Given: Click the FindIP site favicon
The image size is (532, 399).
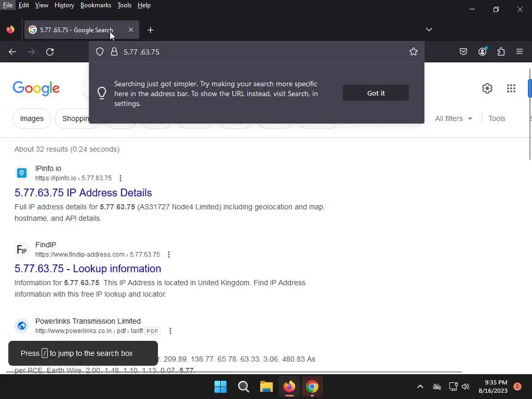Looking at the screenshot, I should click(22, 249).
